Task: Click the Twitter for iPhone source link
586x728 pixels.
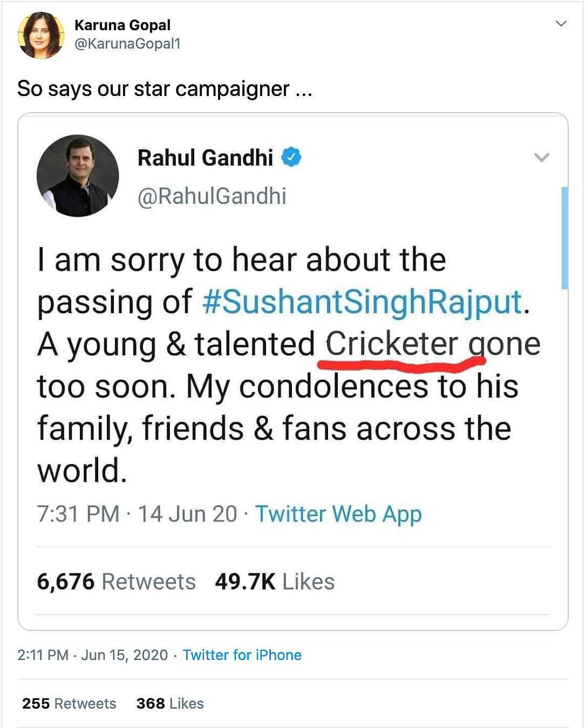Action: (242, 655)
